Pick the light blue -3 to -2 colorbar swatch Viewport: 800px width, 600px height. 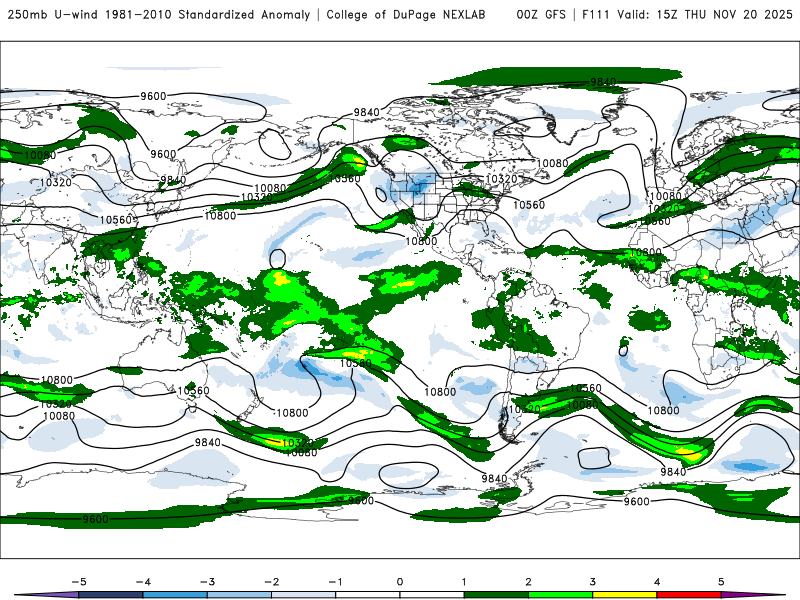[239, 595]
